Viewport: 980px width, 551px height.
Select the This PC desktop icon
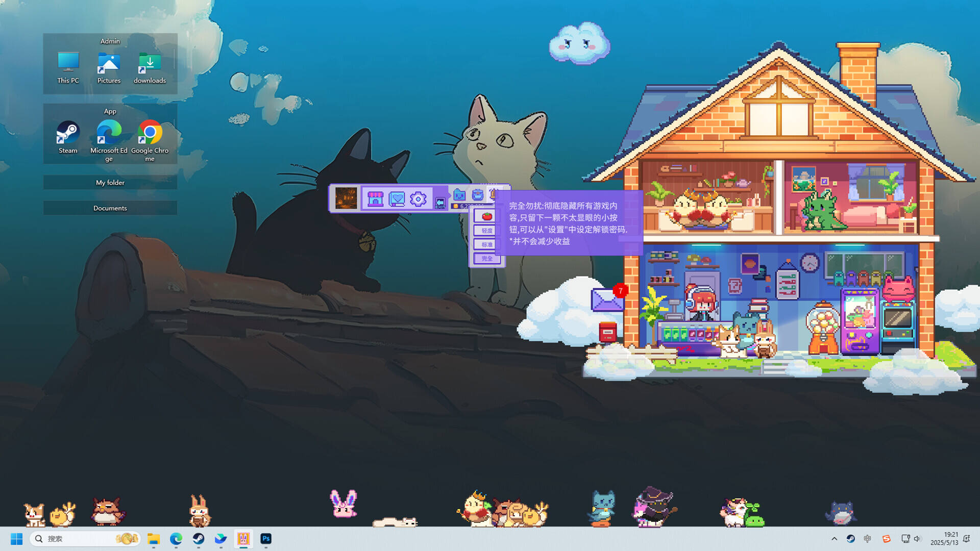pyautogui.click(x=68, y=68)
